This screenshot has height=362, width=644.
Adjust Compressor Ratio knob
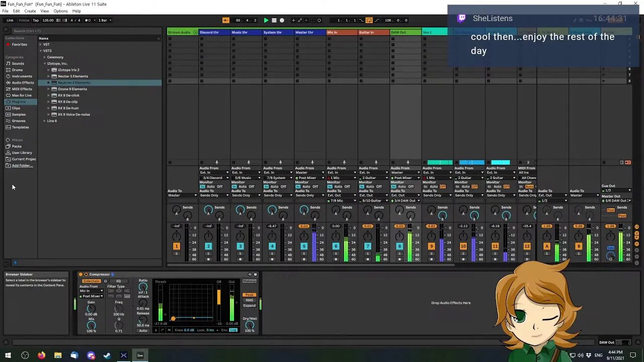(x=143, y=287)
